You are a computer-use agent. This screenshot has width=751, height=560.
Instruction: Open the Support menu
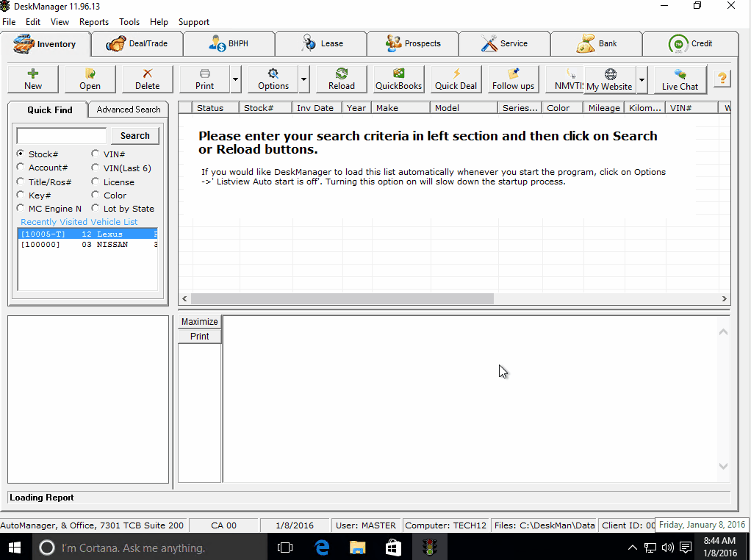194,22
